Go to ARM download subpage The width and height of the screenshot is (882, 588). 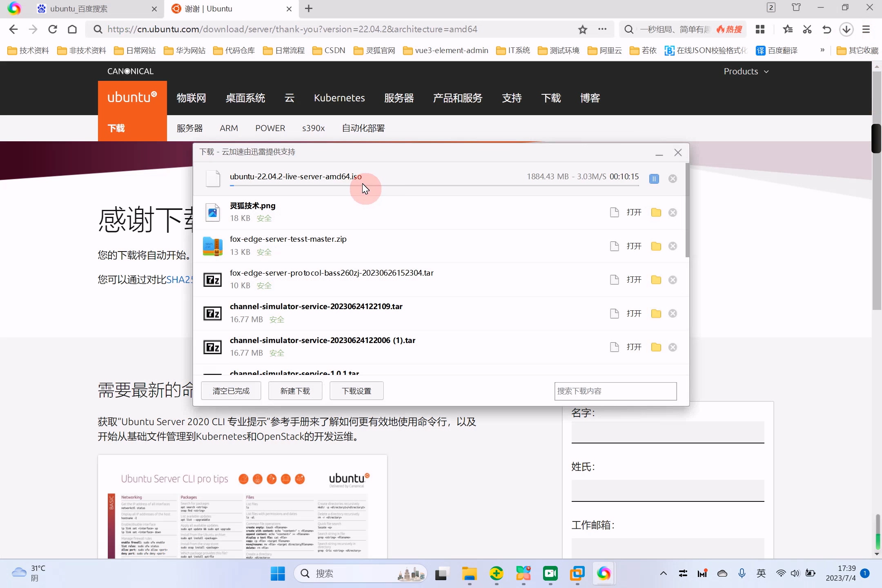coord(229,128)
